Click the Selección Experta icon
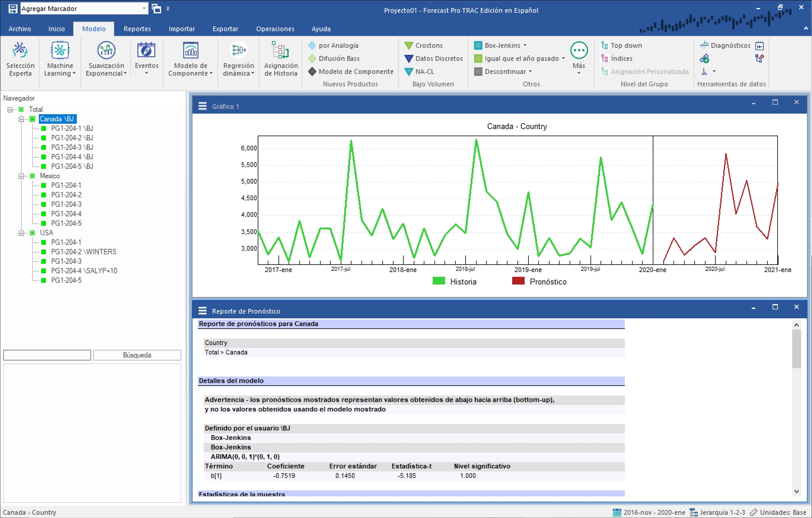 [20, 50]
